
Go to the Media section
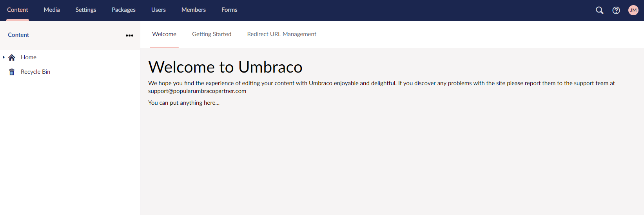(x=52, y=10)
